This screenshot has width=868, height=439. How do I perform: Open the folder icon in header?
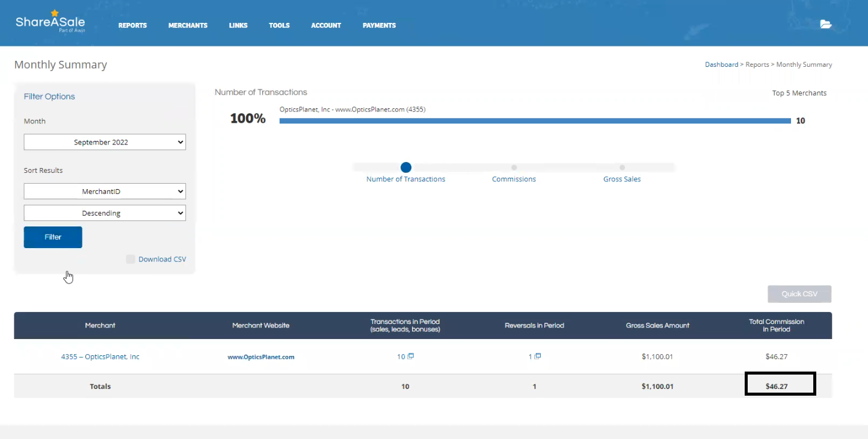(x=826, y=24)
